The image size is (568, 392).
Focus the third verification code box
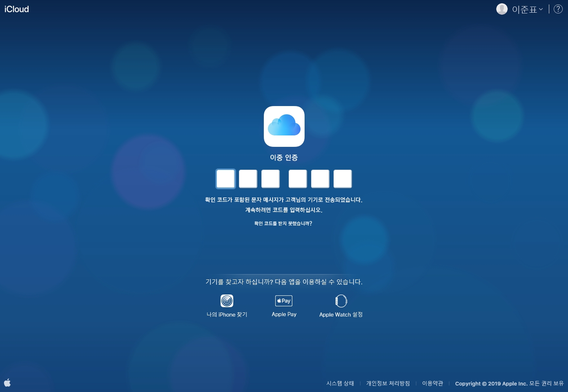270,179
